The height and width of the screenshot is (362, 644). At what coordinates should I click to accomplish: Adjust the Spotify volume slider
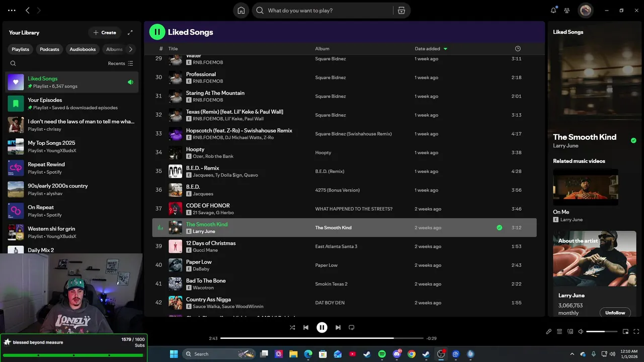point(602,331)
